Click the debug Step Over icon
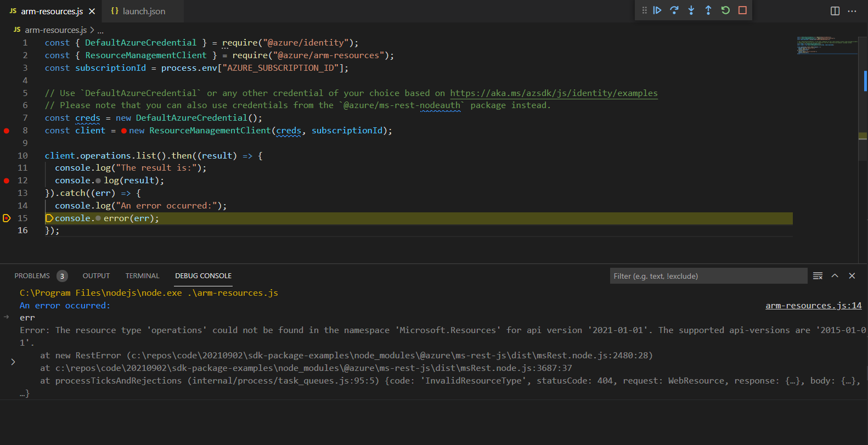 pos(674,10)
